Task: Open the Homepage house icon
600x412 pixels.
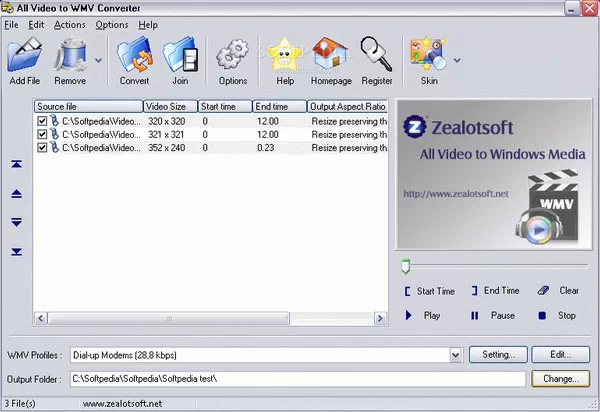Action: [330, 54]
